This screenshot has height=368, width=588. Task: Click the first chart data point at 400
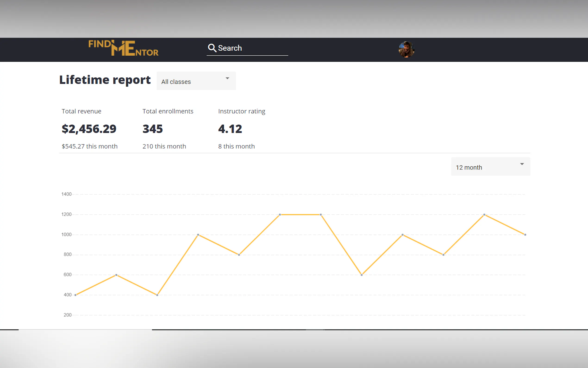(x=76, y=295)
